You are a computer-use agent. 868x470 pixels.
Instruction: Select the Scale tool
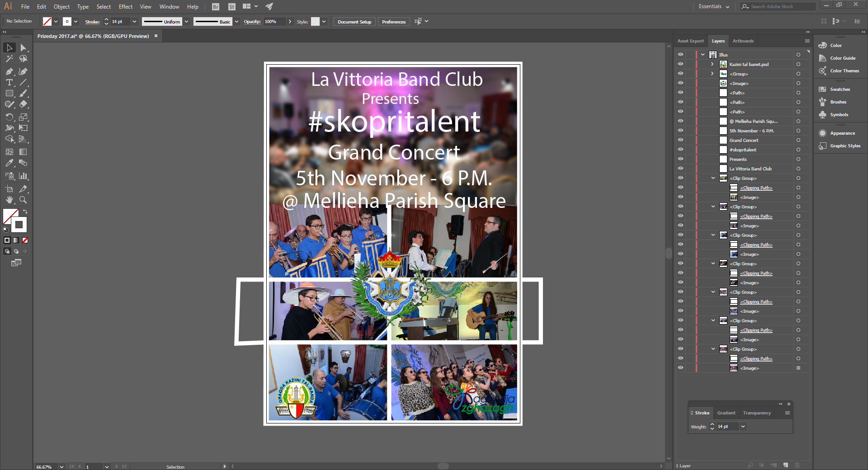click(x=23, y=117)
